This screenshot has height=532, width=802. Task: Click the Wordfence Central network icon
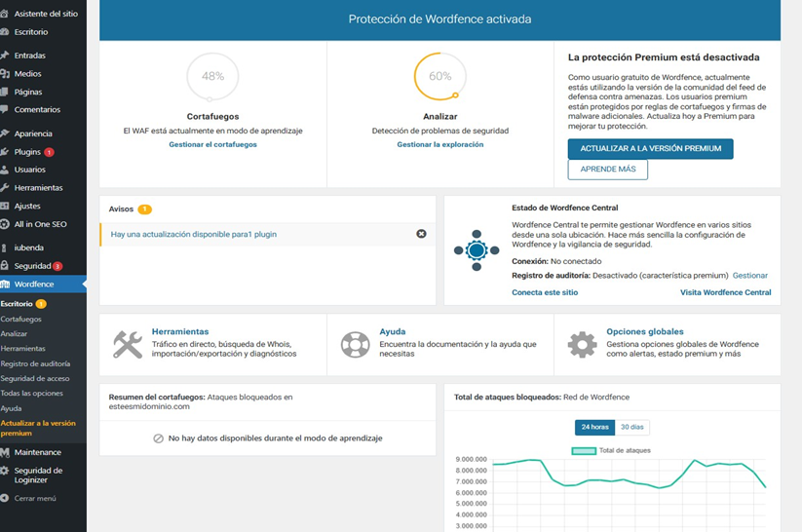(x=477, y=250)
